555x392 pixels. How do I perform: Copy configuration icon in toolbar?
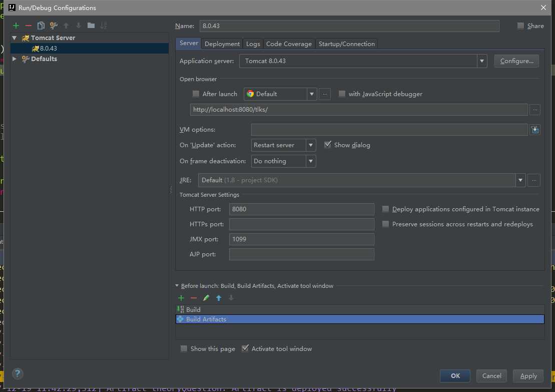click(41, 26)
